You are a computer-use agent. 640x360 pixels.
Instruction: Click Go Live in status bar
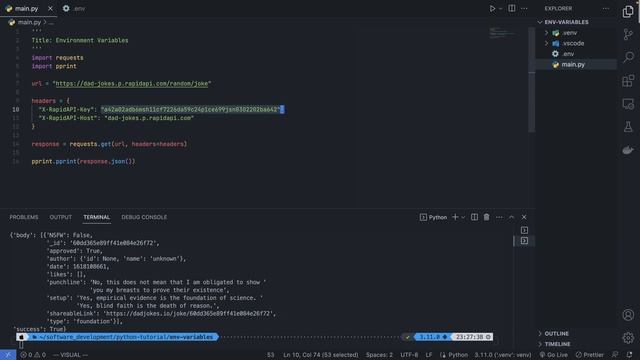pos(553,355)
